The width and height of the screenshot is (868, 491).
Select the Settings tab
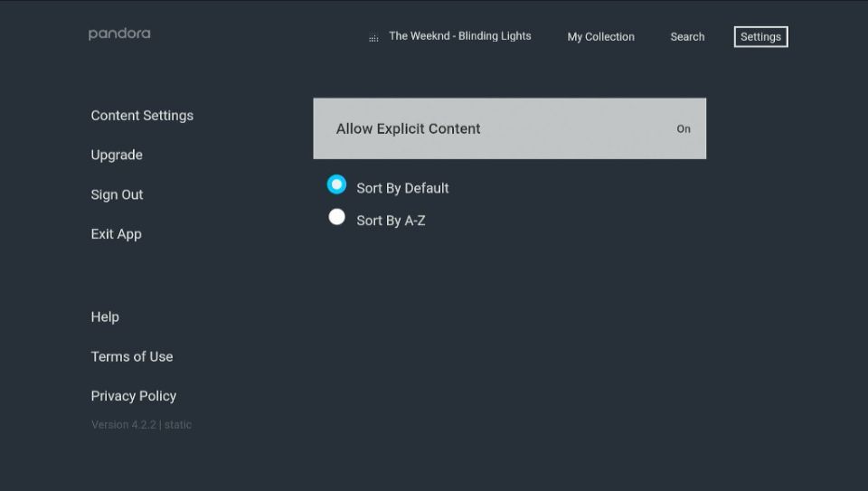pyautogui.click(x=760, y=37)
